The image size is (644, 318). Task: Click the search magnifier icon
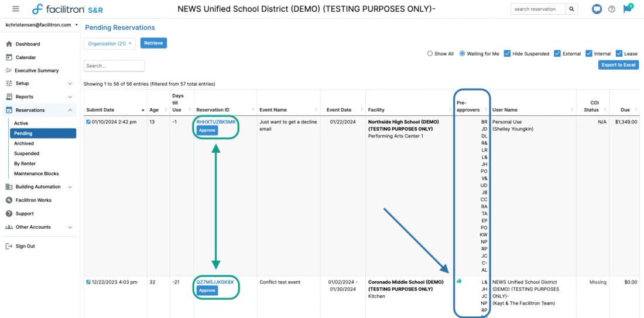click(571, 9)
